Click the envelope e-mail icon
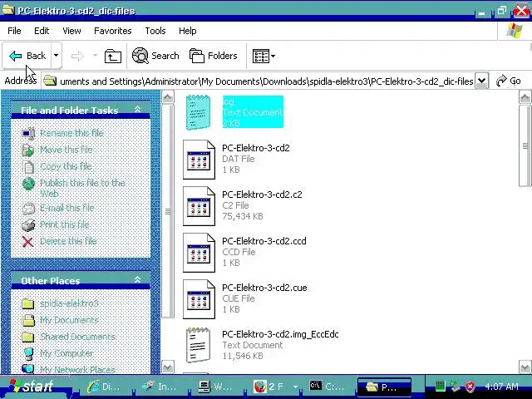 coord(28,209)
